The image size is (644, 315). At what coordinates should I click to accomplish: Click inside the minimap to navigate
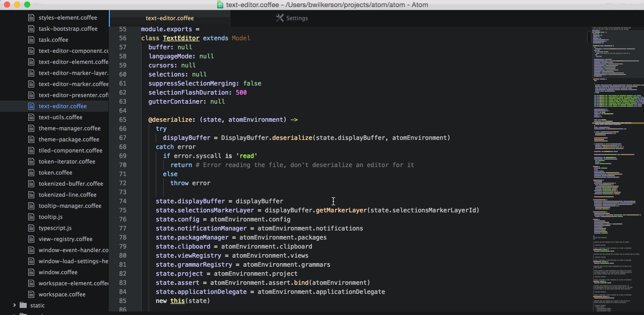pos(615,151)
